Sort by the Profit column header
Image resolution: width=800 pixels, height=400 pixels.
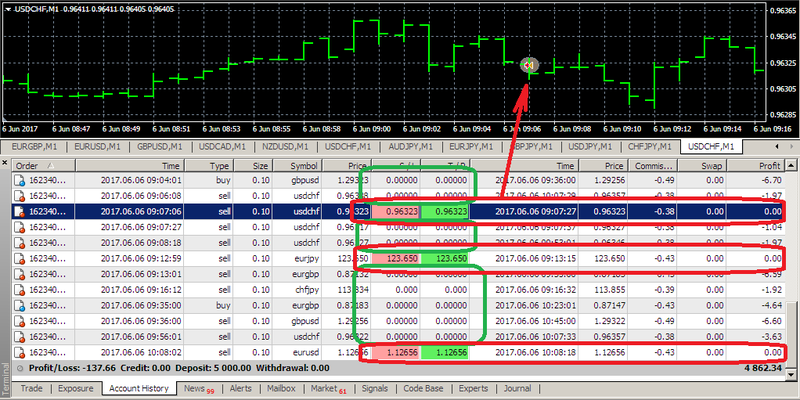(x=757, y=166)
